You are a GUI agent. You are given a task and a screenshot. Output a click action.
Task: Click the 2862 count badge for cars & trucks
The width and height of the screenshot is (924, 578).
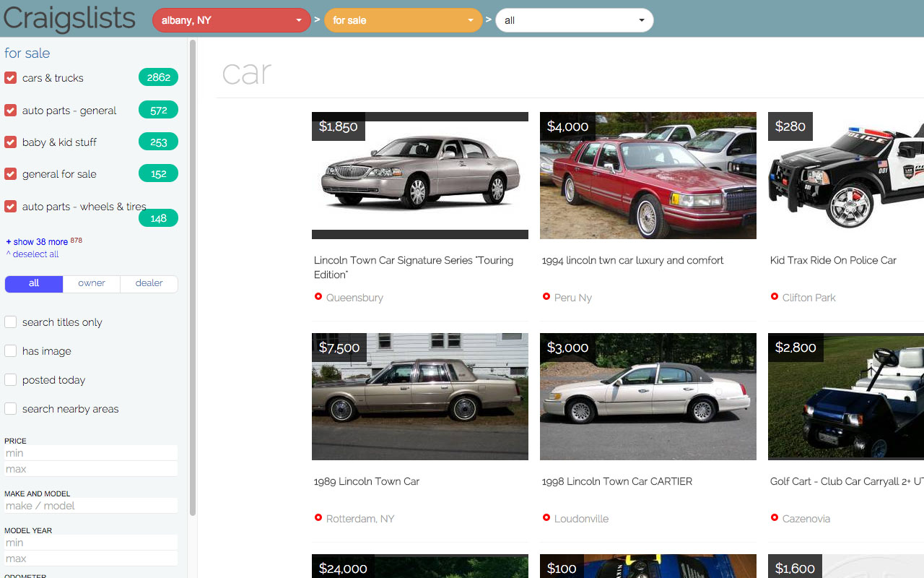coord(158,77)
